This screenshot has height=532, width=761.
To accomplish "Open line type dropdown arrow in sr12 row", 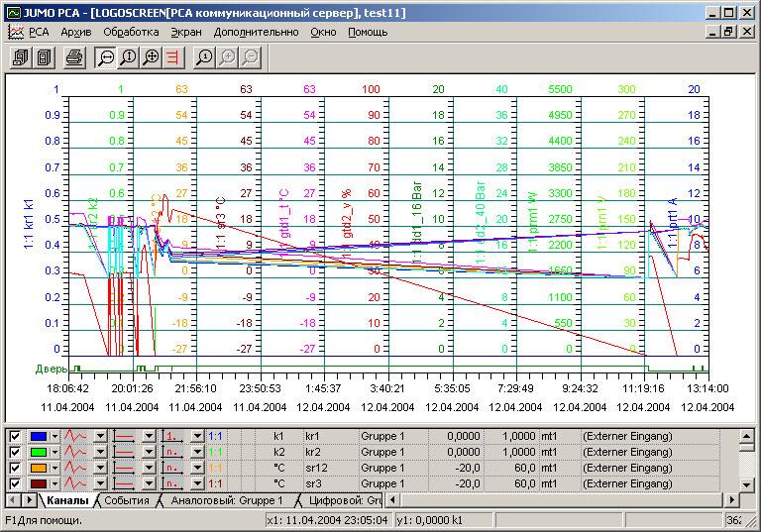I will click(149, 468).
